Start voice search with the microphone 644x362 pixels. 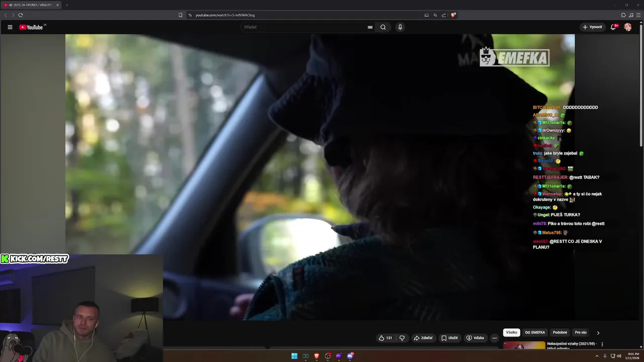(400, 27)
